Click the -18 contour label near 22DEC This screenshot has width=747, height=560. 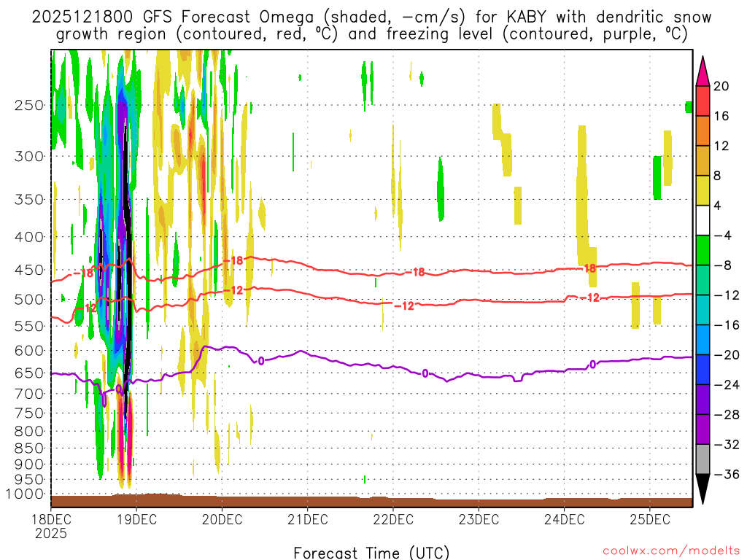(x=415, y=273)
